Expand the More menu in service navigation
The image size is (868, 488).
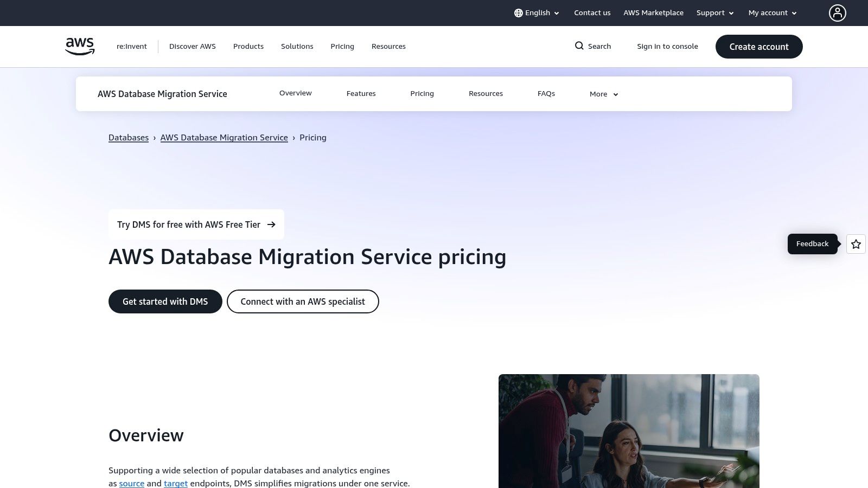603,94
